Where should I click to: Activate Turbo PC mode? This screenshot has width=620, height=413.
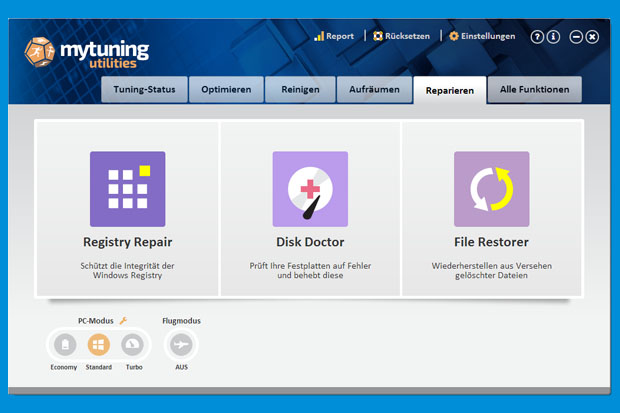[132, 344]
